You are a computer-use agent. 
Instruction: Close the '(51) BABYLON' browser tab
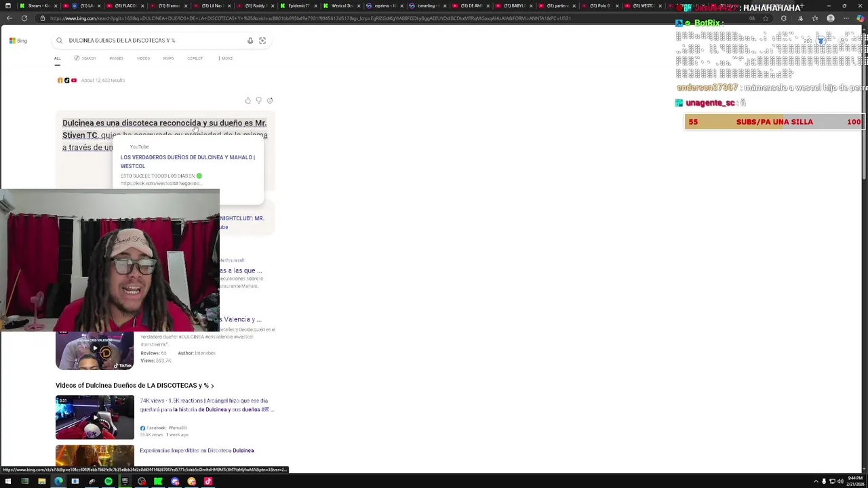(532, 5)
